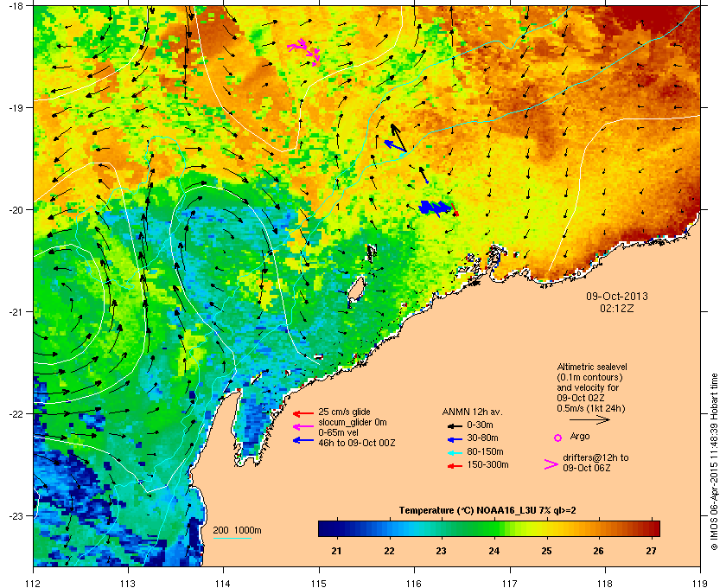Click the longitude axis label 115

coord(319,584)
